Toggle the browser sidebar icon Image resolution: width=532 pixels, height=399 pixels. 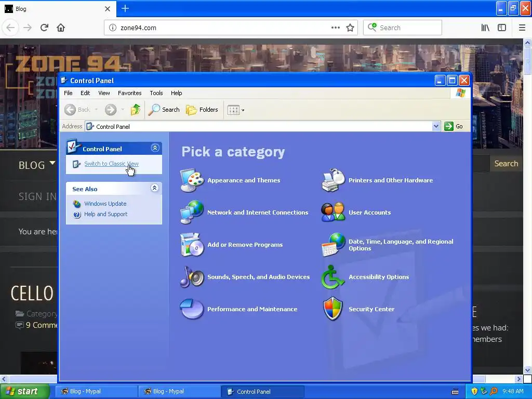[502, 28]
